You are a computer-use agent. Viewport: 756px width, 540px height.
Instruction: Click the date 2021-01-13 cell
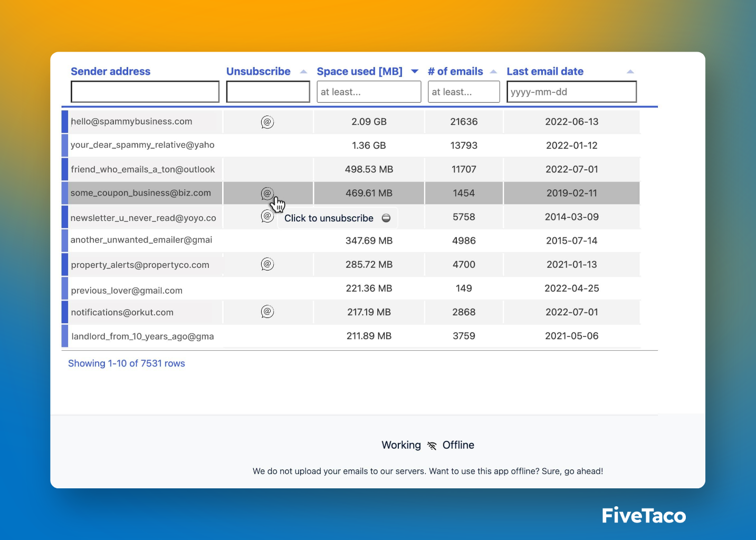572,265
